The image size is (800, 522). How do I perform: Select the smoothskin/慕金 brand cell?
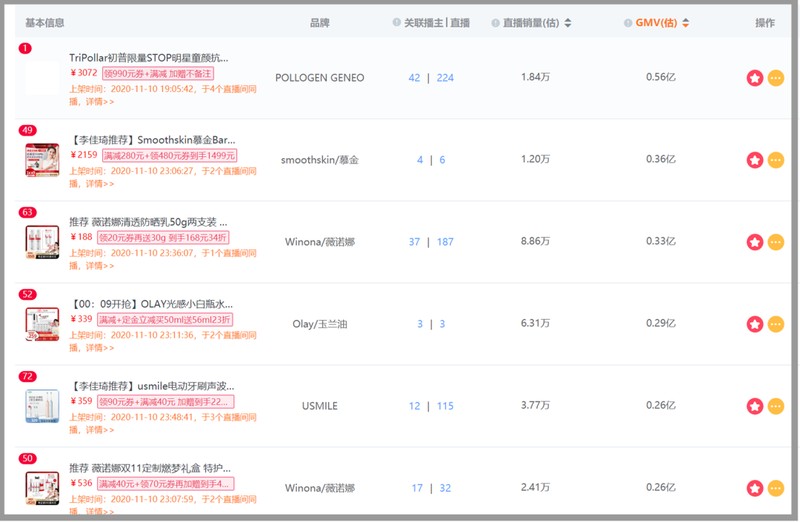[319, 160]
